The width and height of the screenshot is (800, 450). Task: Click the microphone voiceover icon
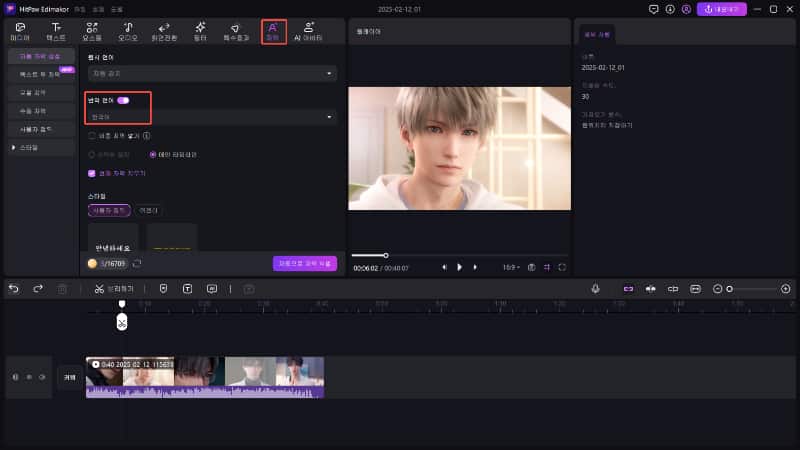pos(595,288)
